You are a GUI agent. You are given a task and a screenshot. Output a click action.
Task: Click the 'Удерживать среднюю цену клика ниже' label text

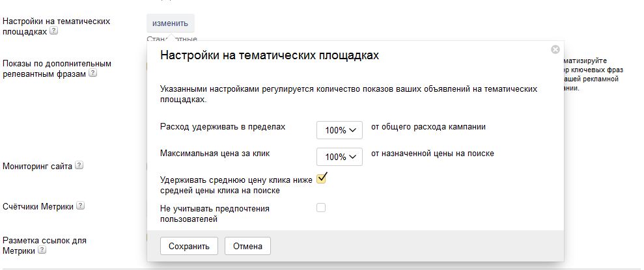click(x=236, y=180)
